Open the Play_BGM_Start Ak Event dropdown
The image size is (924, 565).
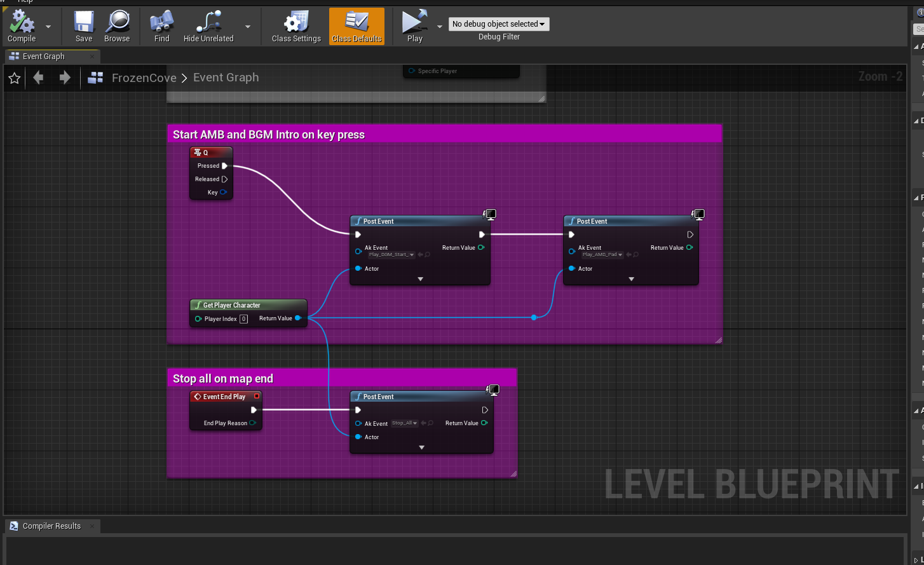391,255
